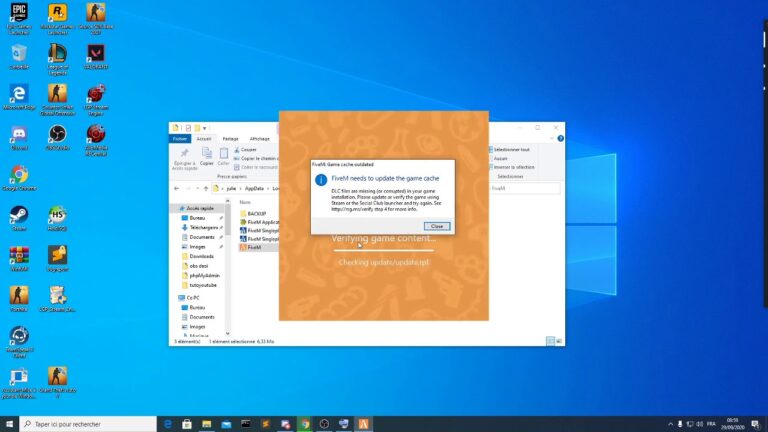Show hidden system tray icons
Viewport: 768px width, 432px height.
(x=670, y=424)
